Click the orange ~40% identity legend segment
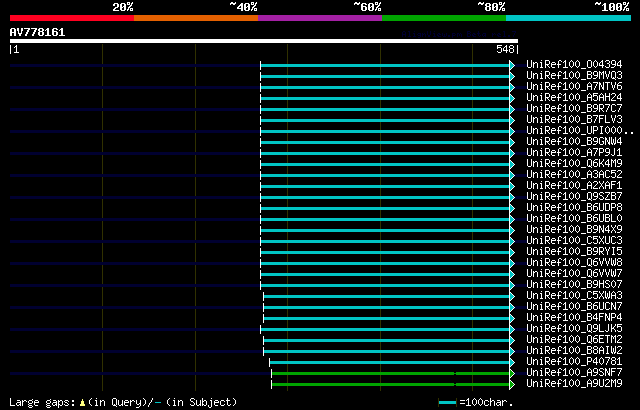The image size is (640, 410). pos(196,18)
